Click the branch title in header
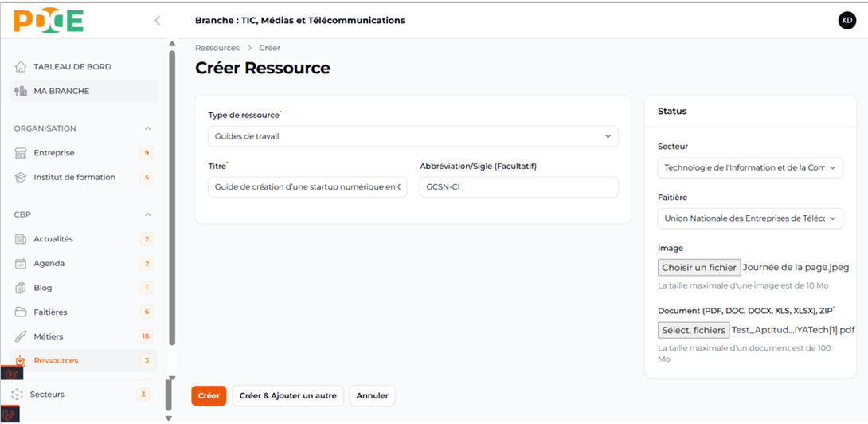This screenshot has width=868, height=424. (300, 21)
